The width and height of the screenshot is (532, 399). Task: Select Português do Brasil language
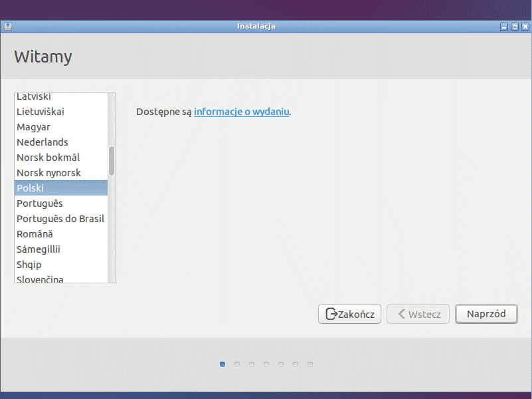pos(60,219)
